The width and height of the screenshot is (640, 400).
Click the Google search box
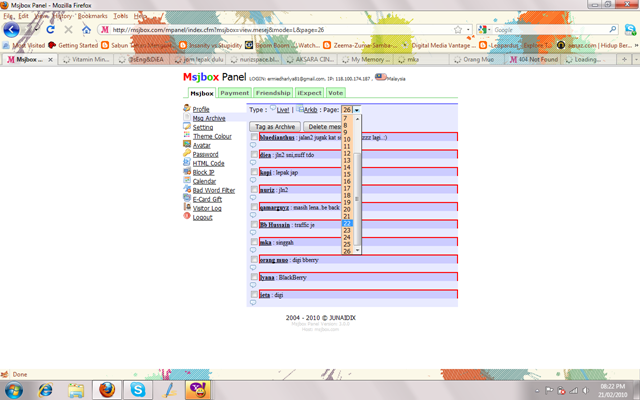coord(549,29)
